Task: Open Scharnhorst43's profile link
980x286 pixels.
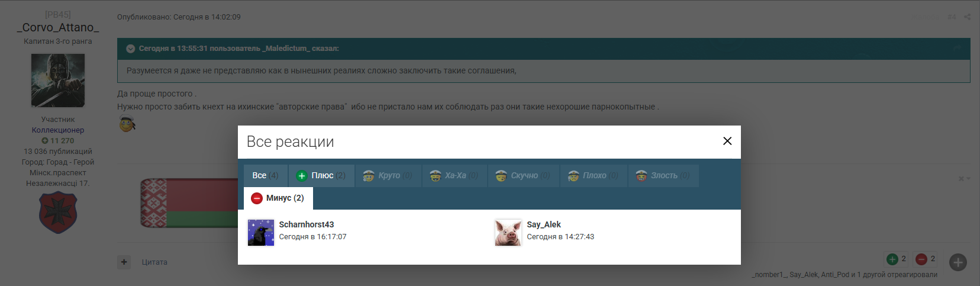Action: 307,224
